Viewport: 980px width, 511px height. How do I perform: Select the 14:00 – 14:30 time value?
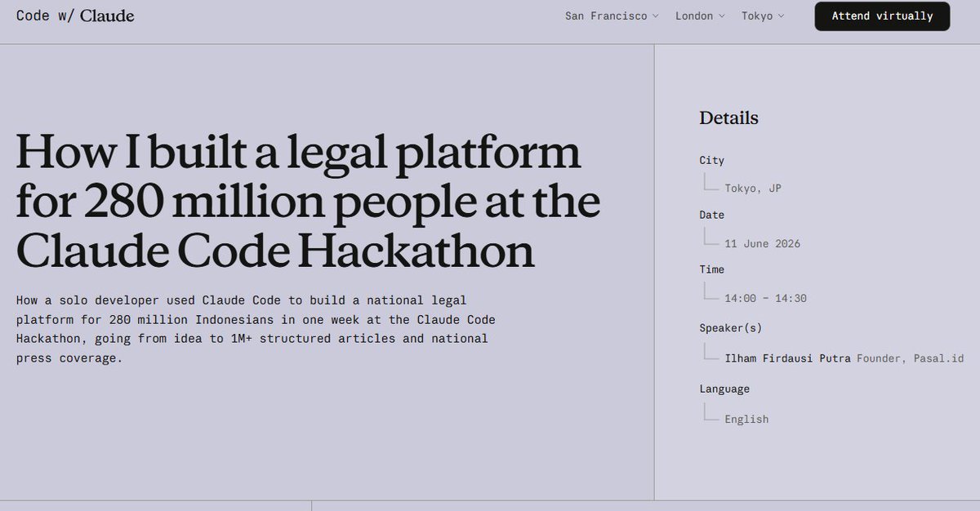[766, 298]
